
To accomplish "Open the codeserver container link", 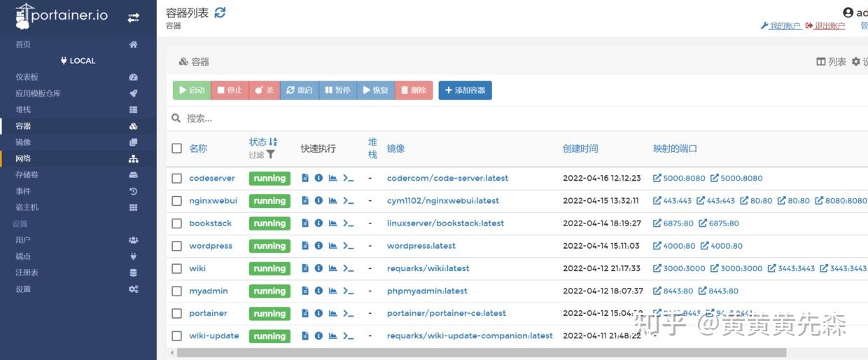I will [x=212, y=179].
